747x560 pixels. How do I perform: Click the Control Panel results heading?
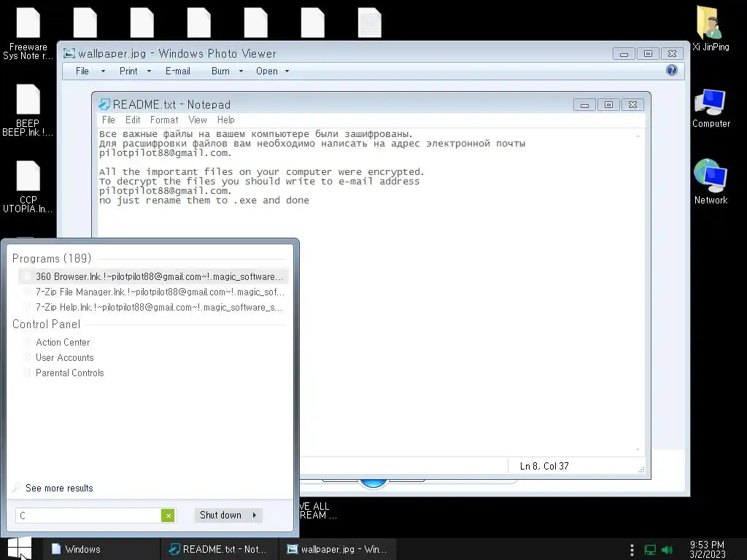[46, 324]
